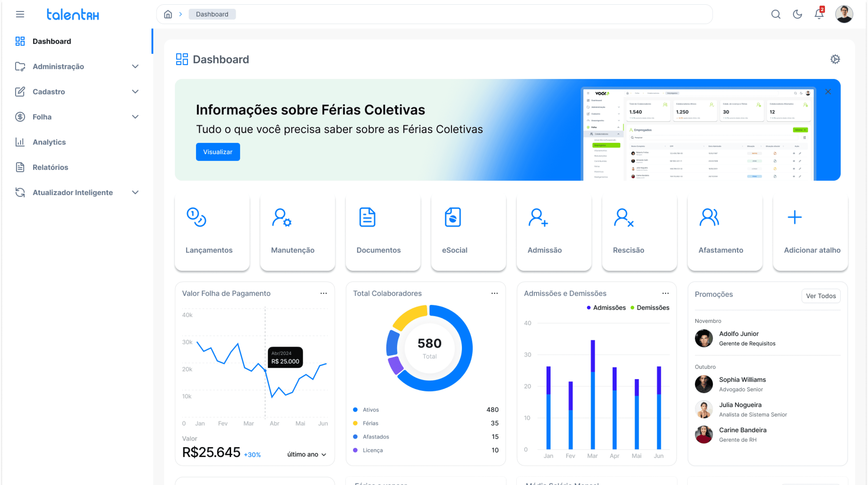Screen dimensions: 868x485
Task: Click Ver Todos in Promoções
Action: coord(821,295)
